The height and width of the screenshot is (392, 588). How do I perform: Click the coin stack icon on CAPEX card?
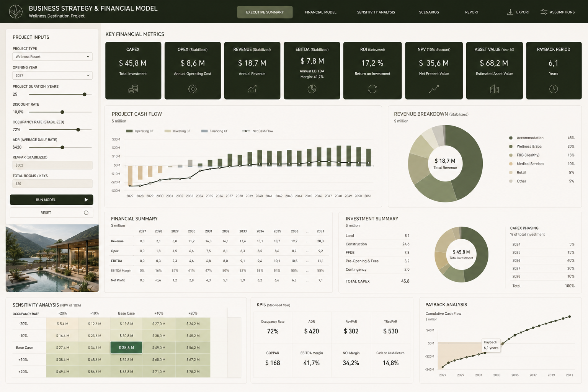[133, 89]
